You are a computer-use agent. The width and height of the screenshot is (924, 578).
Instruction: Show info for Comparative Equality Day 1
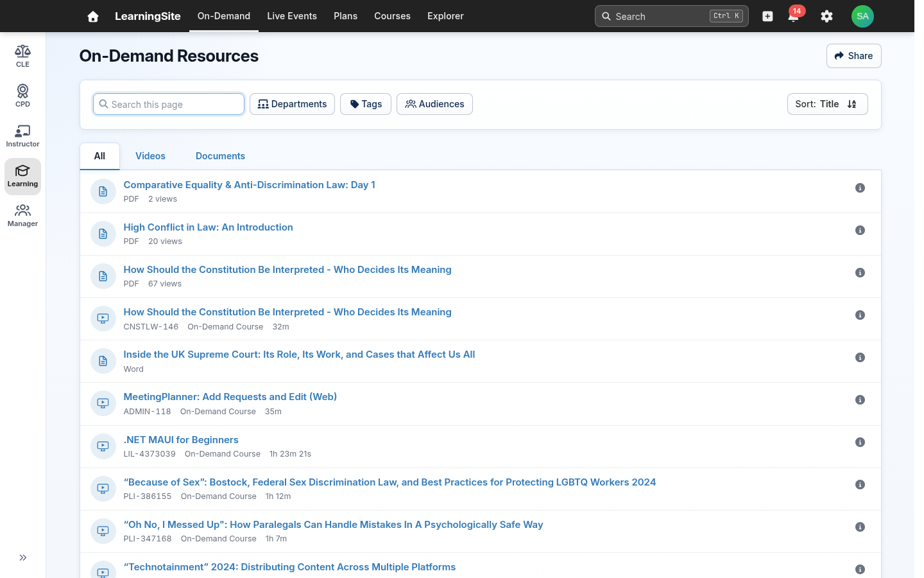pos(860,188)
